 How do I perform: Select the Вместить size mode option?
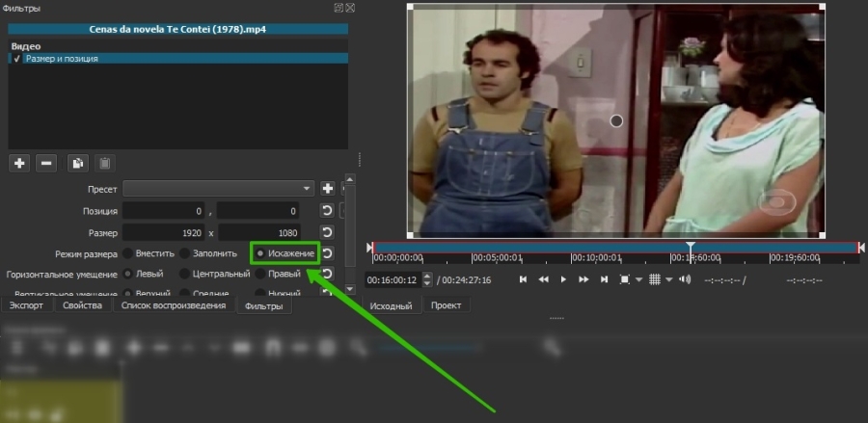point(127,253)
